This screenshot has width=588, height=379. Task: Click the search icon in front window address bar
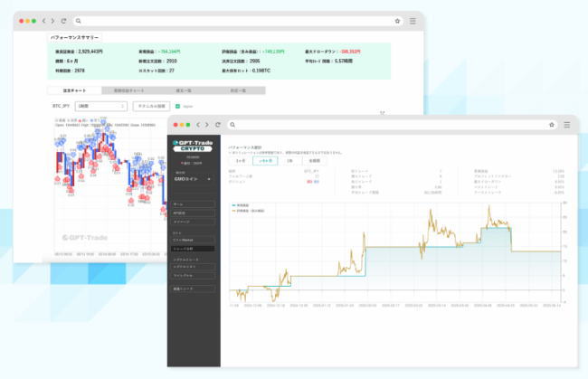click(232, 125)
